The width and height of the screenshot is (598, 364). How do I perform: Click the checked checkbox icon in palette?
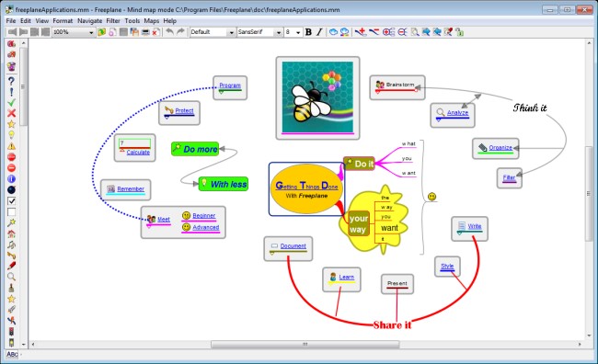11,201
